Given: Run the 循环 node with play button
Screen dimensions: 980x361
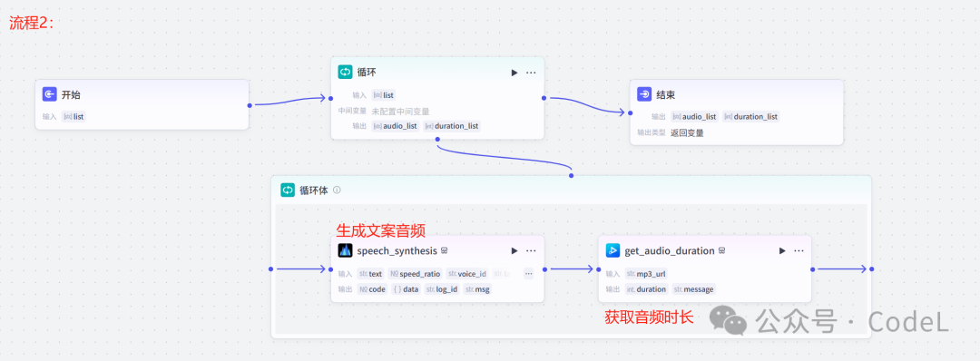Looking at the screenshot, I should 514,73.
